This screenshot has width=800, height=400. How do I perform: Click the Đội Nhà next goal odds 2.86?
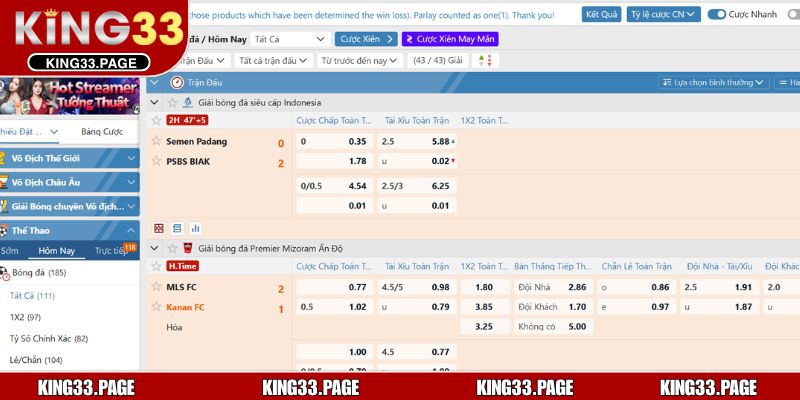[553, 287]
